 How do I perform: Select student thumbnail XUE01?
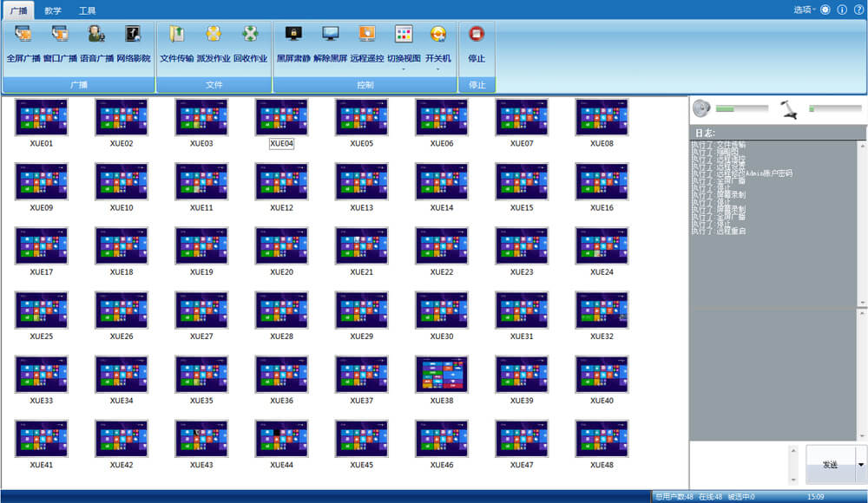[x=42, y=117]
